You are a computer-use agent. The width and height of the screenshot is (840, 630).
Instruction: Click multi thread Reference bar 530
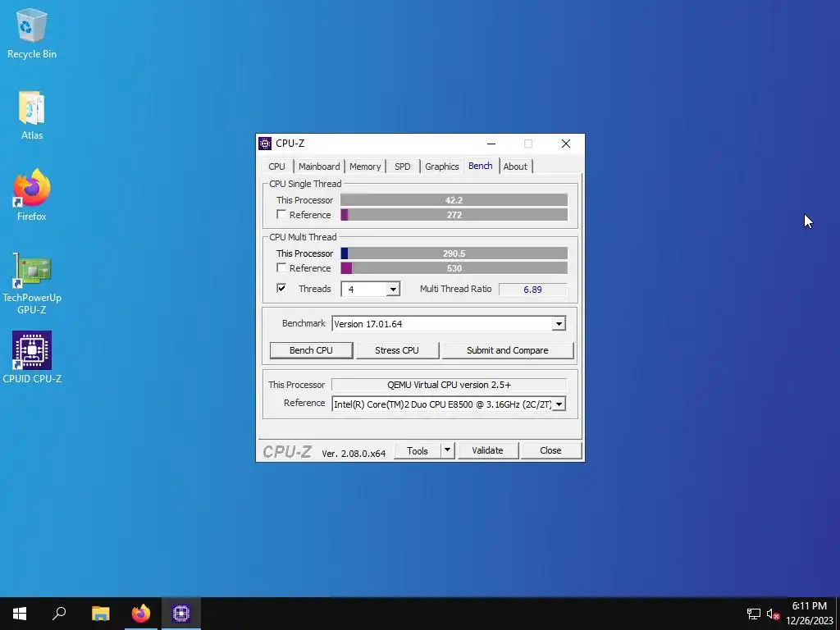click(x=454, y=268)
